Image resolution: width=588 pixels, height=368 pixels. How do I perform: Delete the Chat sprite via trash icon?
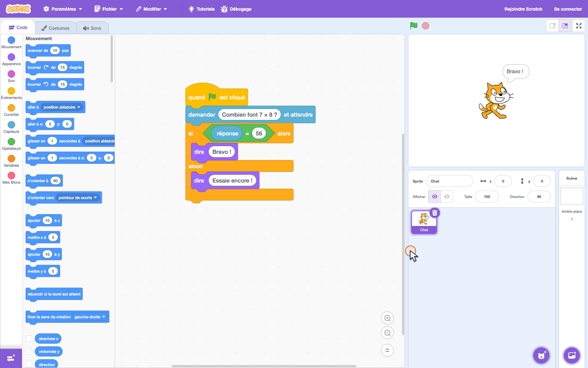(435, 213)
